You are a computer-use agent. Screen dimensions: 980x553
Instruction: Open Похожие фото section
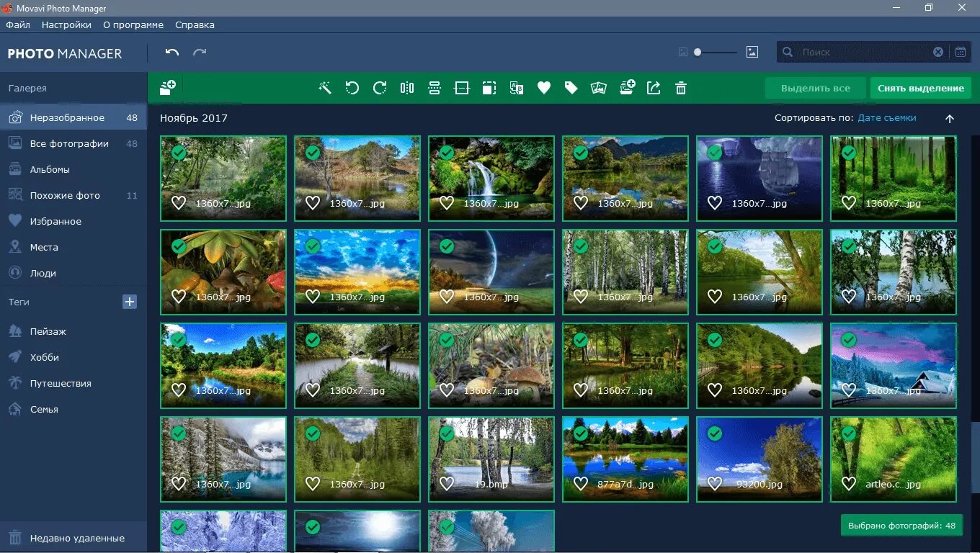tap(73, 195)
